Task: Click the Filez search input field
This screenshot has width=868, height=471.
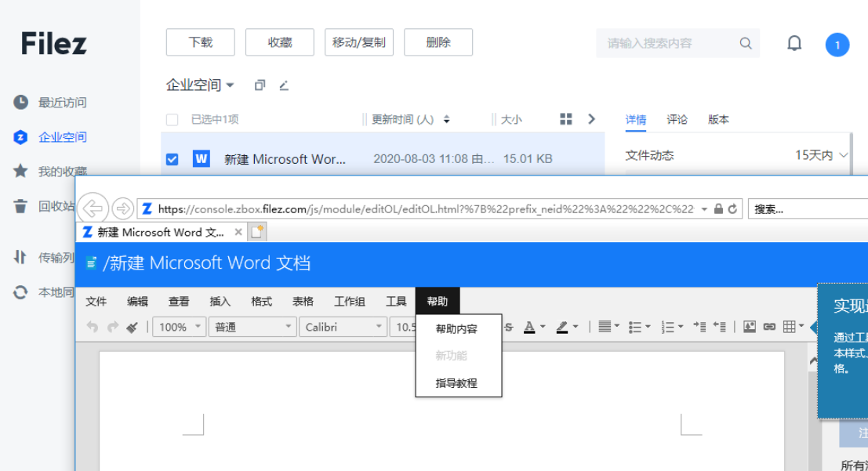Action: (x=677, y=43)
